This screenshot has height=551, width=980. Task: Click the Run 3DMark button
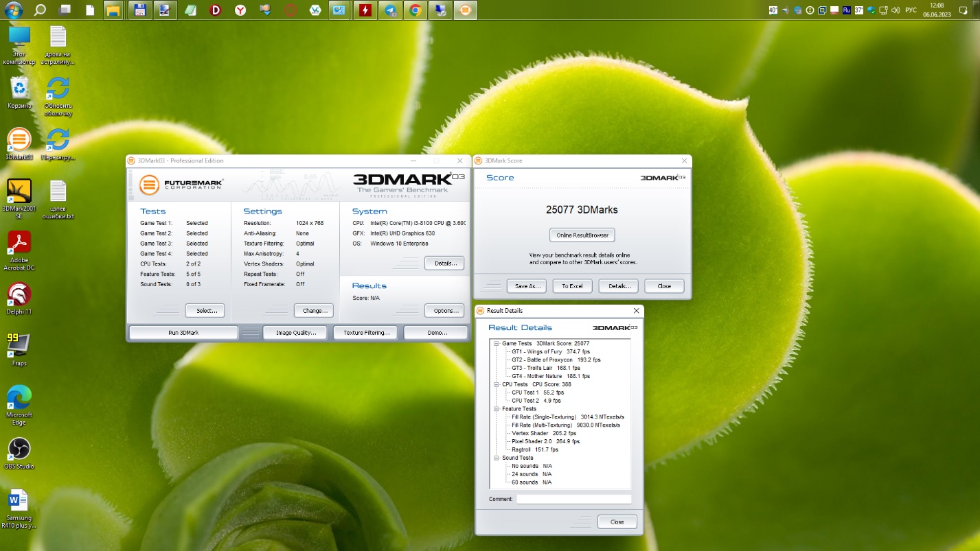(183, 333)
